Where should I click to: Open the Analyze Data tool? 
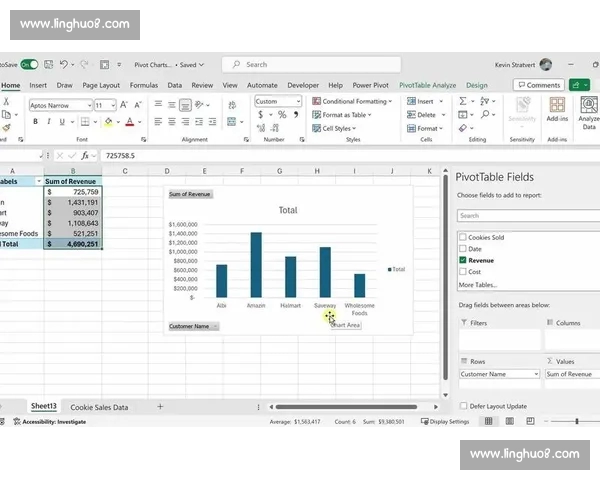tap(588, 110)
